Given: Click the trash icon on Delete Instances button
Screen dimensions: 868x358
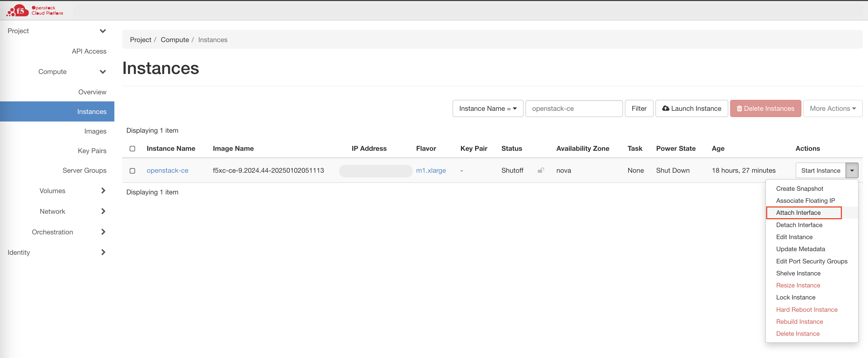Looking at the screenshot, I should click(740, 108).
